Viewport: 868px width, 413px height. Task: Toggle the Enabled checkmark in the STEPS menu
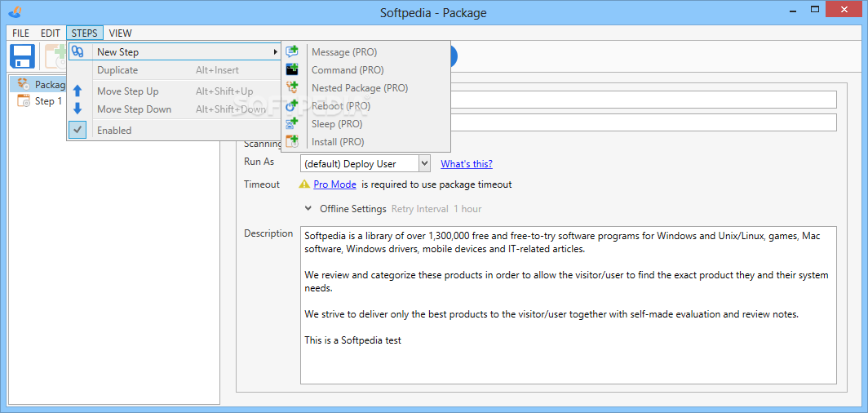77,130
